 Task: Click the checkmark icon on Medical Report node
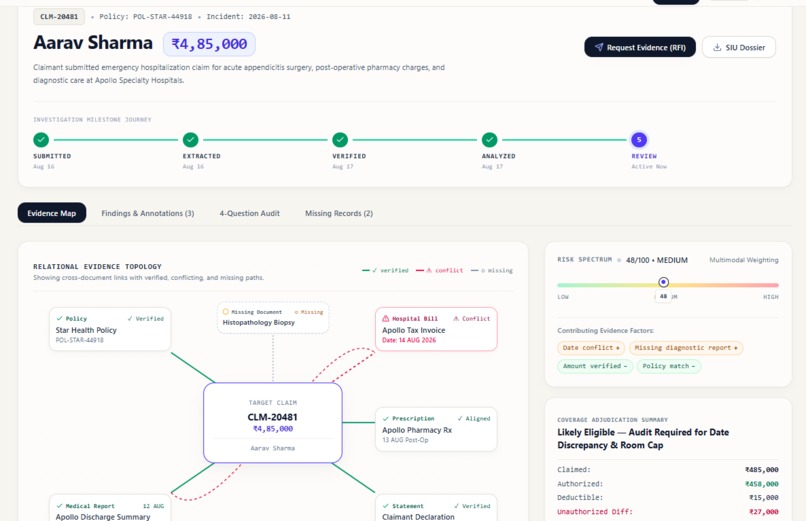[59, 506]
